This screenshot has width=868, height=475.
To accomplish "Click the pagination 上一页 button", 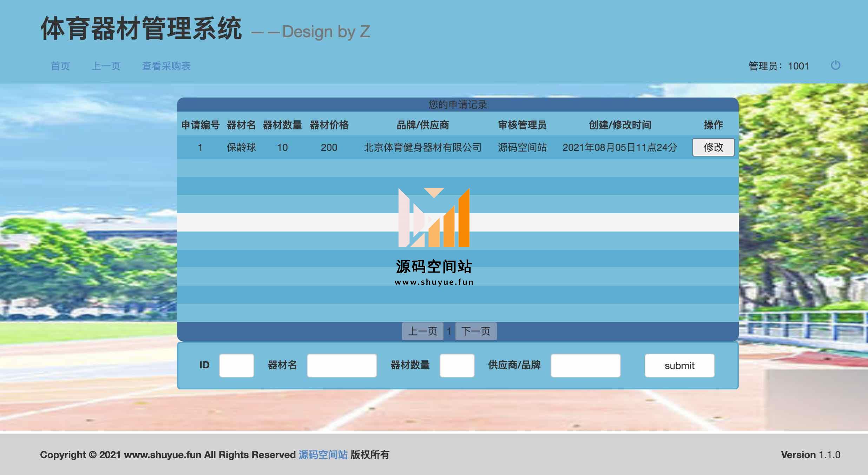I will (422, 331).
